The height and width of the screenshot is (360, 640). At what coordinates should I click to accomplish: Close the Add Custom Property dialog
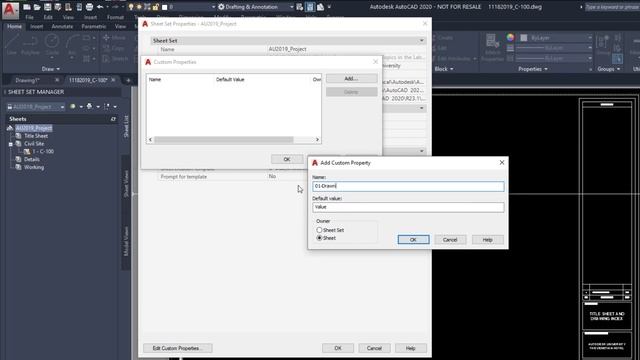502,162
